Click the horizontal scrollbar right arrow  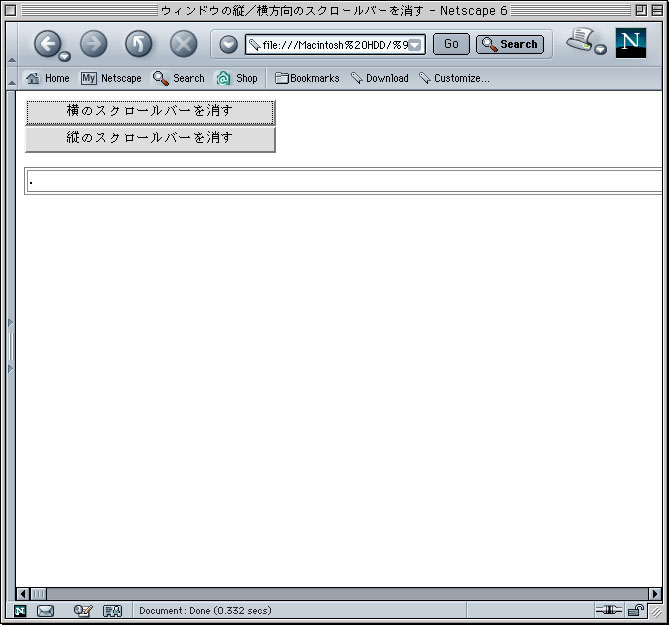[x=655, y=594]
